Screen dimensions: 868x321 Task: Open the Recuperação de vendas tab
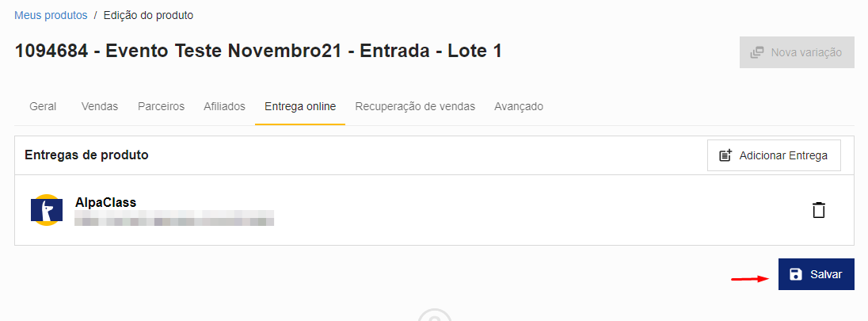[415, 106]
